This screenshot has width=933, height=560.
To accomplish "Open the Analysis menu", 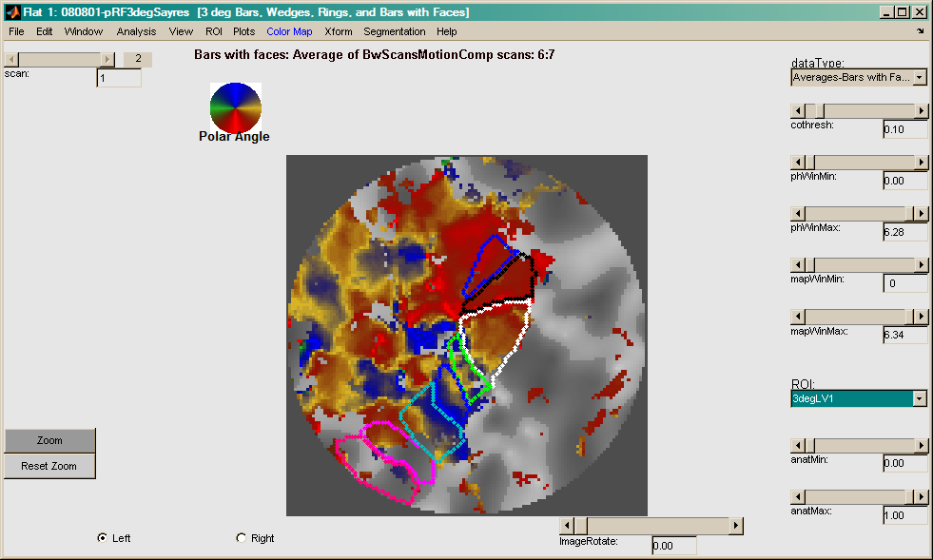I will pyautogui.click(x=136, y=31).
